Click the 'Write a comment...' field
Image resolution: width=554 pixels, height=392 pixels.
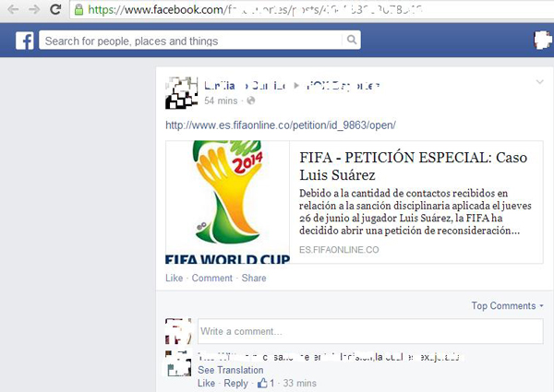[x=370, y=331]
